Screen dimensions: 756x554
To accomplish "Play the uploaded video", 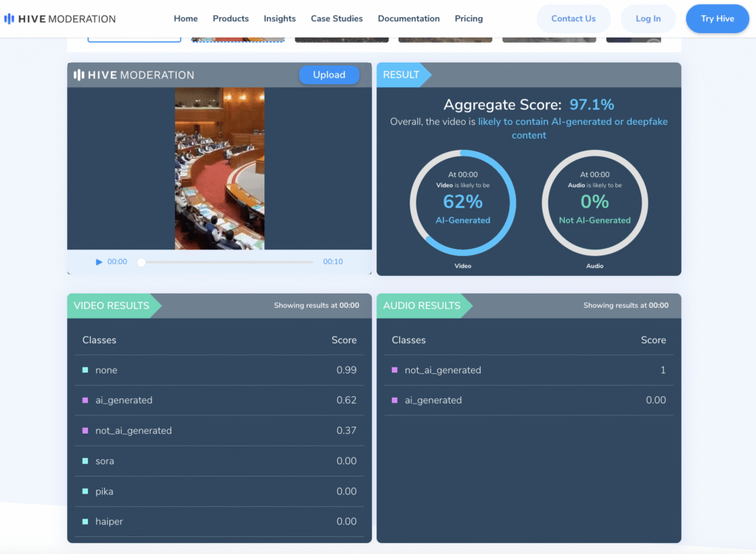I will tap(99, 262).
